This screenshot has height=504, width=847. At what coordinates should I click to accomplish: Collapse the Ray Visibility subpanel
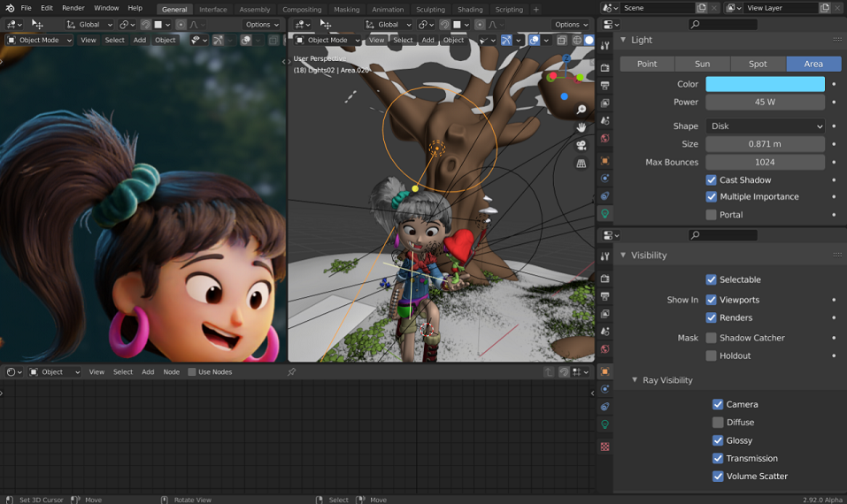pyautogui.click(x=635, y=380)
